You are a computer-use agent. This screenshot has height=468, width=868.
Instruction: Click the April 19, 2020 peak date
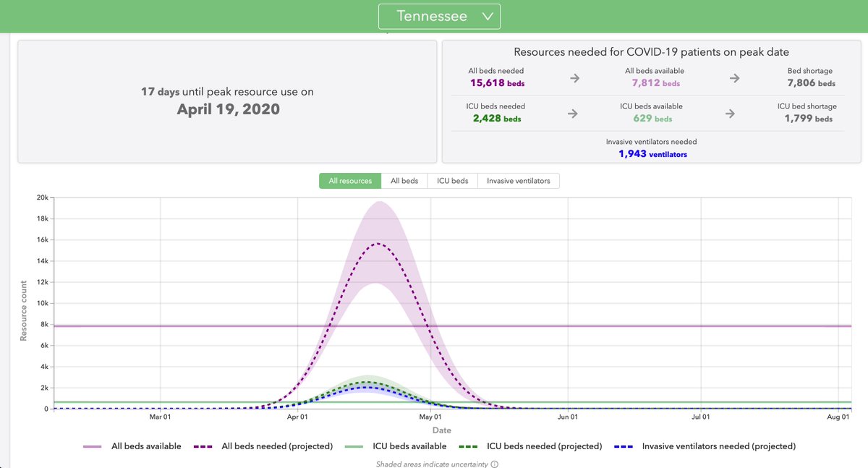coord(228,110)
